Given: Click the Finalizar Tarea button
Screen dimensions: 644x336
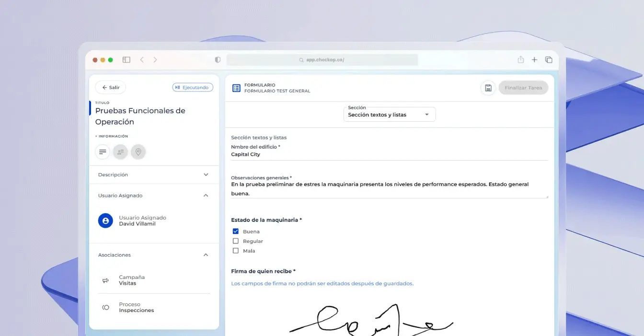Looking at the screenshot, I should [x=523, y=88].
